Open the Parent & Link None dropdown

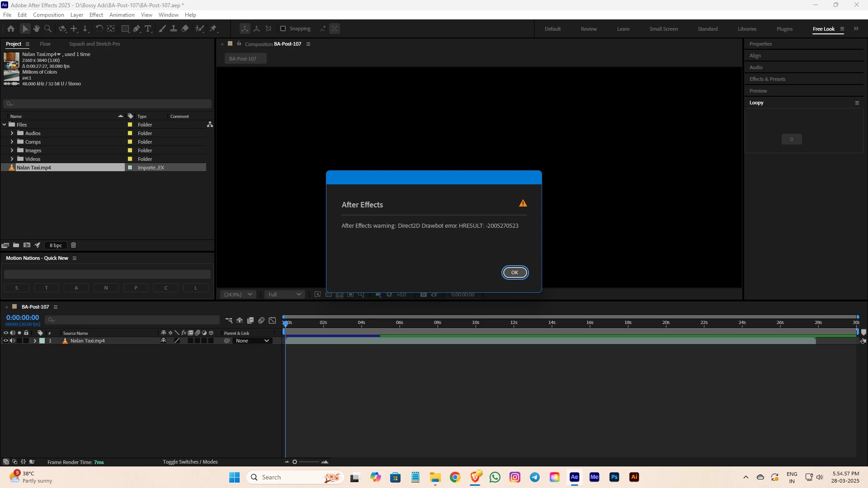[x=252, y=341]
